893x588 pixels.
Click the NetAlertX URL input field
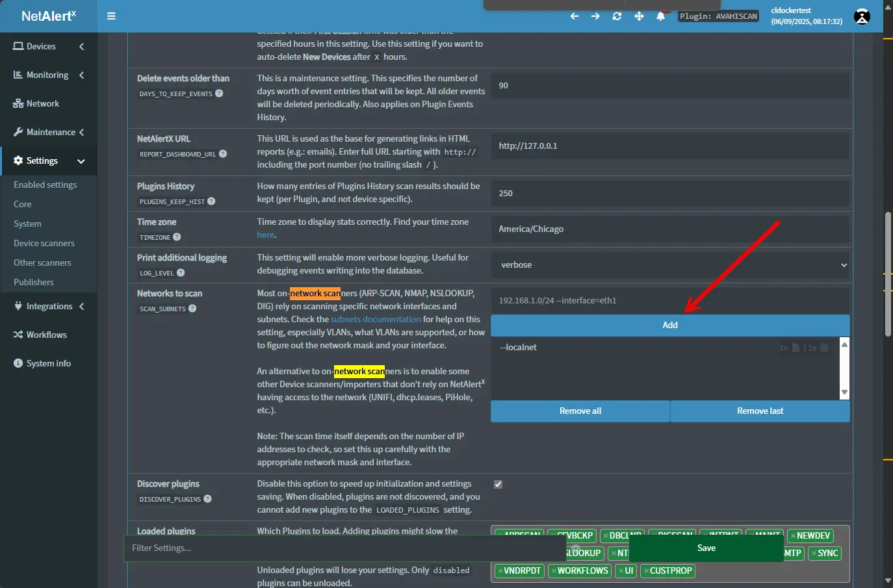tap(670, 146)
